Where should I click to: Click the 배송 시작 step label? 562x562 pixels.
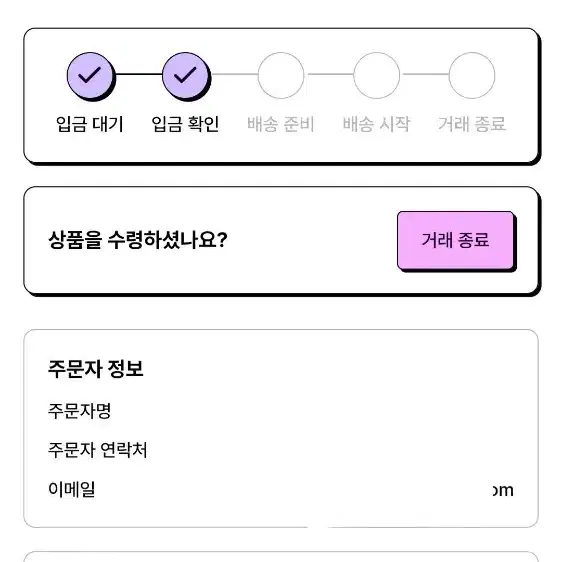376,124
